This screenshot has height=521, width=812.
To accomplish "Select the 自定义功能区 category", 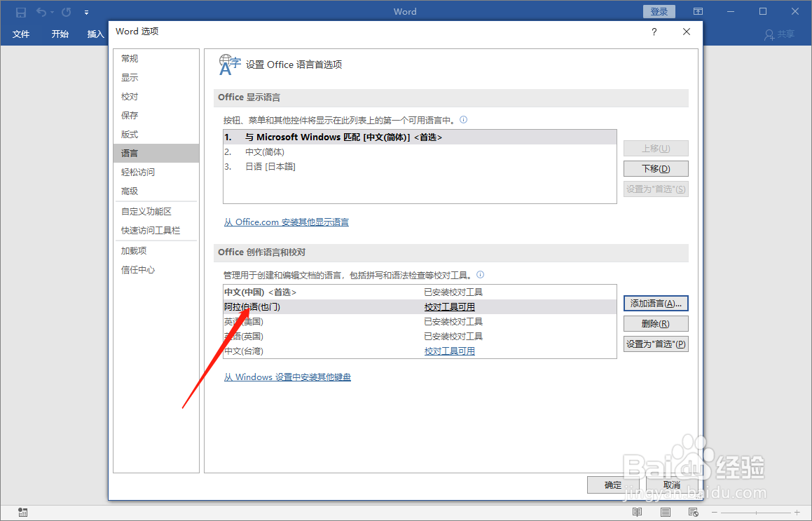I will [156, 212].
